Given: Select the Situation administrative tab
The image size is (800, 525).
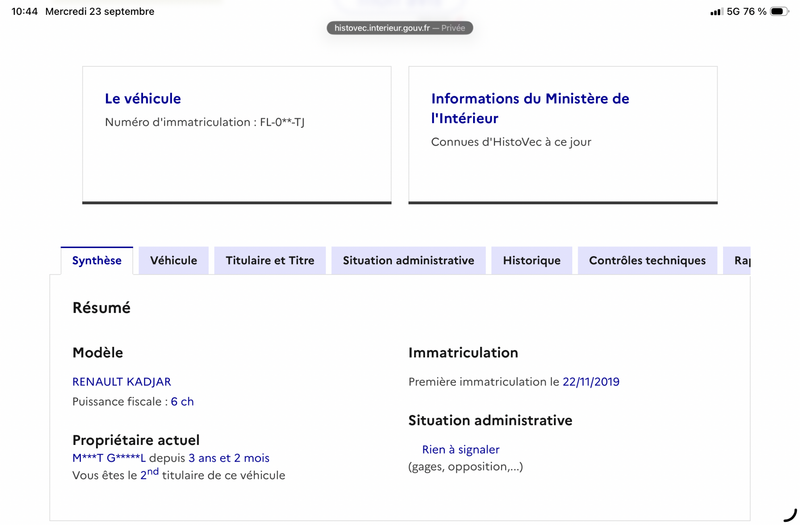Looking at the screenshot, I should point(408,260).
